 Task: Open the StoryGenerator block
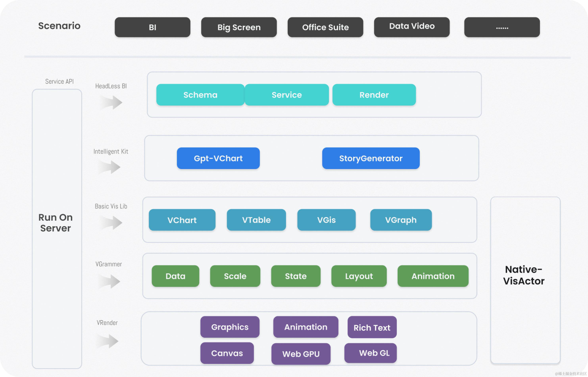tap(371, 158)
